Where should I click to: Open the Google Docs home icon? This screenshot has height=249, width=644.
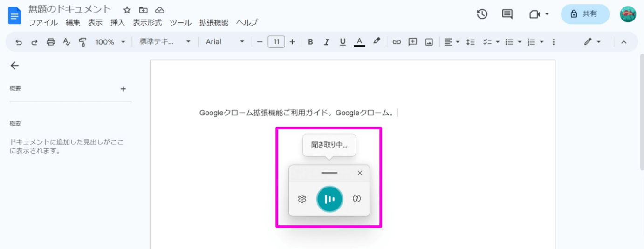(15, 16)
